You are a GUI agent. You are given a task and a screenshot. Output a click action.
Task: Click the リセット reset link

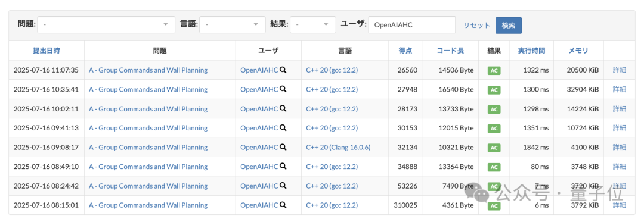(477, 25)
